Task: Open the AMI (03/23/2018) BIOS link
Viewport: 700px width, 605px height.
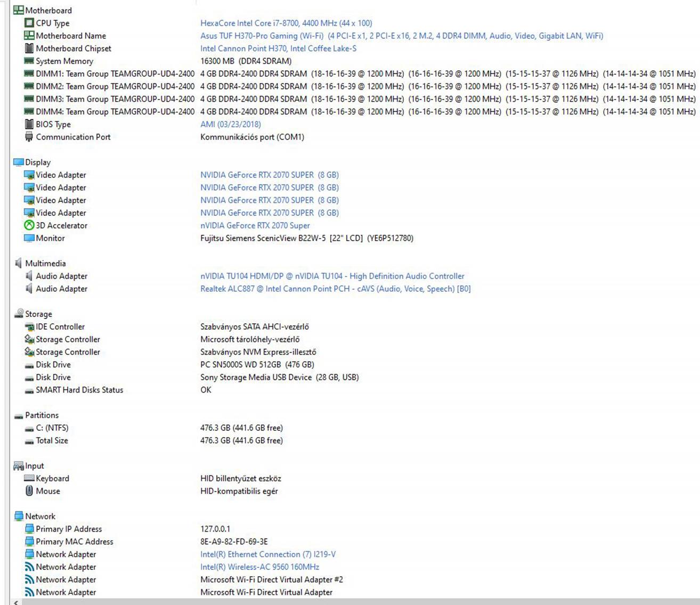Action: click(230, 124)
